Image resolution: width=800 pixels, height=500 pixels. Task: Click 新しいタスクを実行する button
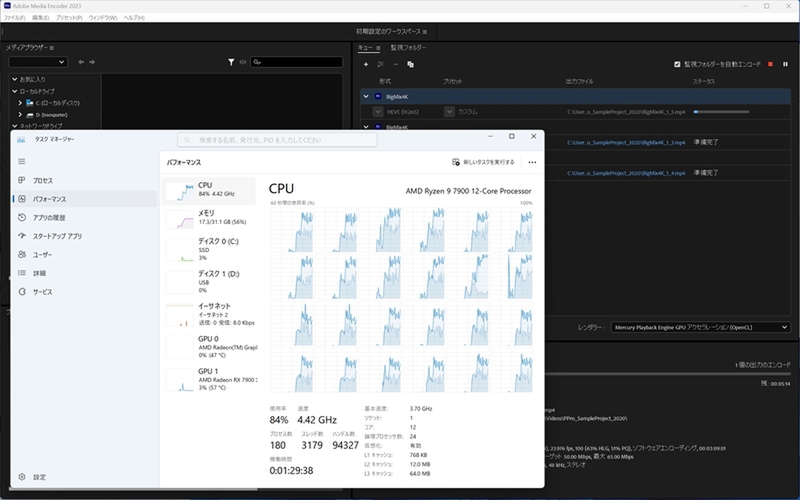(483, 162)
